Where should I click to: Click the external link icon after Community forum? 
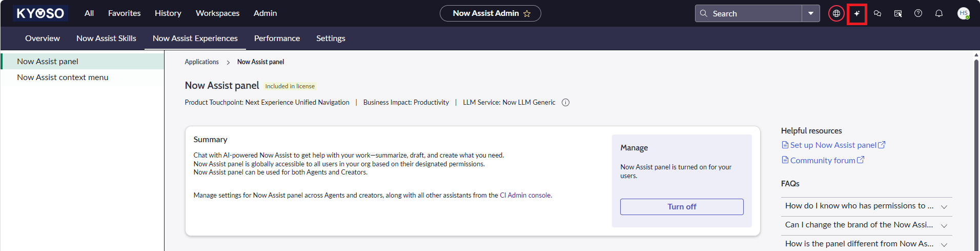(x=861, y=160)
